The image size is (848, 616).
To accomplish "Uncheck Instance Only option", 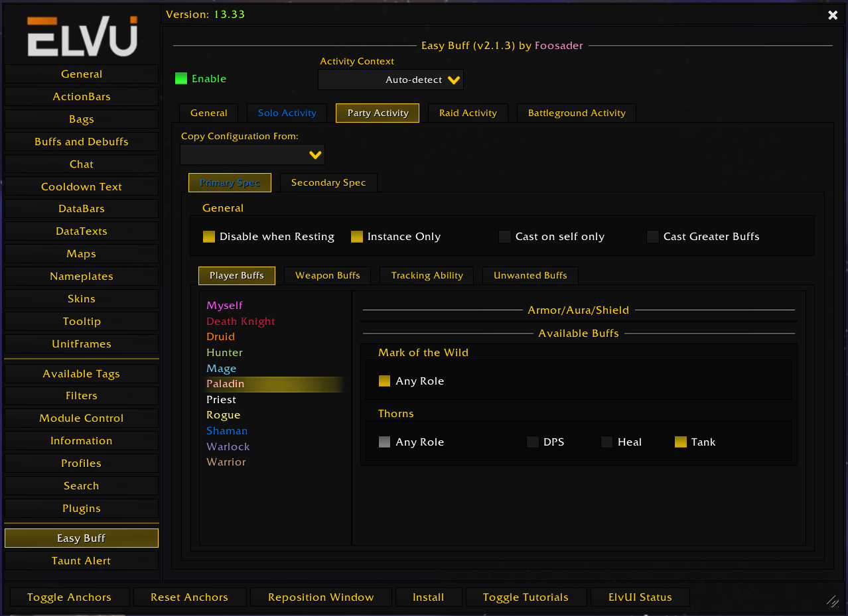I will pos(357,237).
